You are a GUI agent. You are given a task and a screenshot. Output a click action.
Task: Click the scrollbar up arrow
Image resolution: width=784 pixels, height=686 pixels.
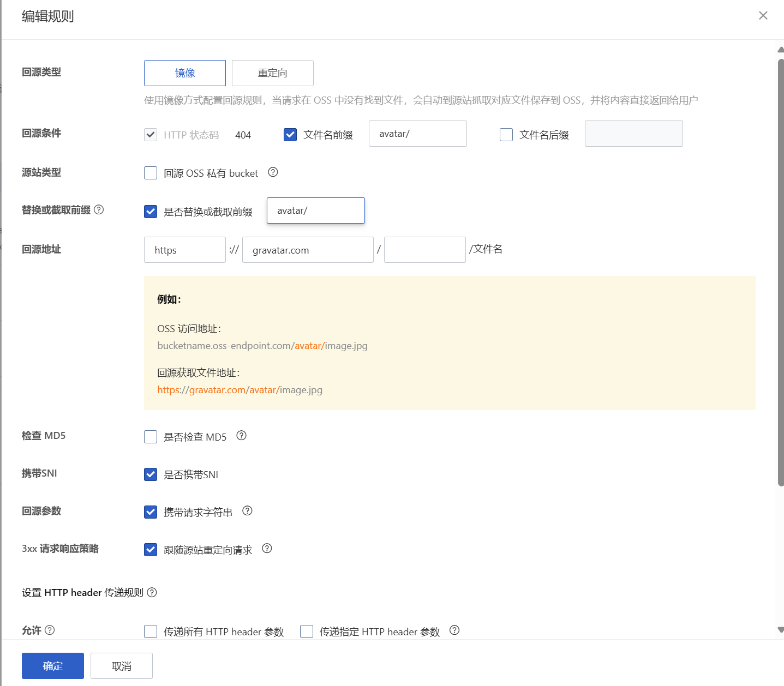(x=781, y=50)
